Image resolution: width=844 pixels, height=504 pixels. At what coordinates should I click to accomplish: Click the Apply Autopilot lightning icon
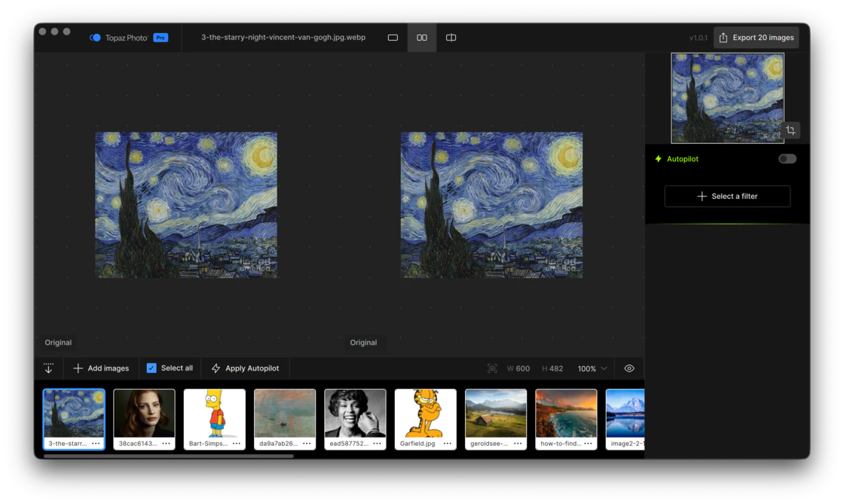click(216, 368)
